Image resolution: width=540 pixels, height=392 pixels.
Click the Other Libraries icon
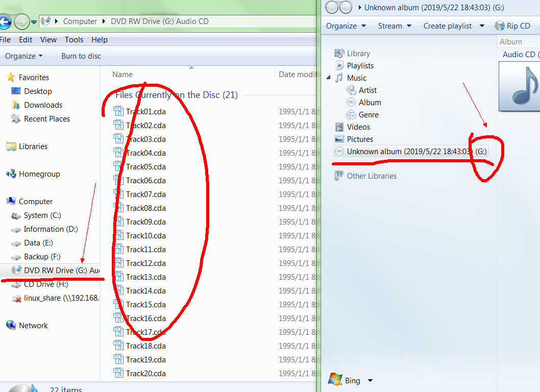339,176
